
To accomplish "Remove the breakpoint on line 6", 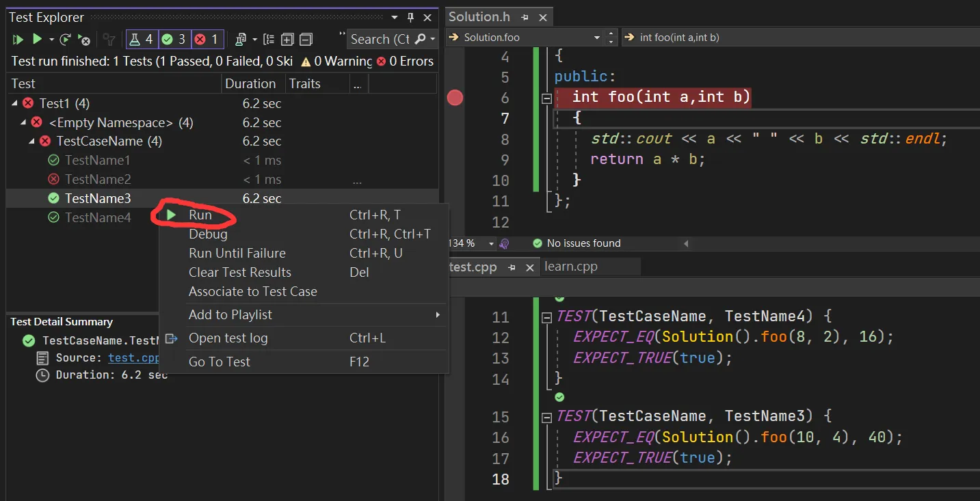I will click(455, 98).
